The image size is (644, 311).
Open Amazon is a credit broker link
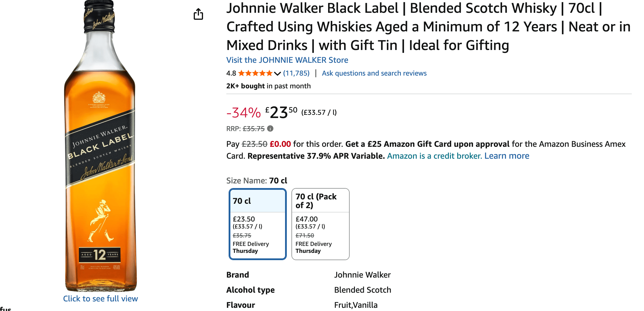[434, 156]
